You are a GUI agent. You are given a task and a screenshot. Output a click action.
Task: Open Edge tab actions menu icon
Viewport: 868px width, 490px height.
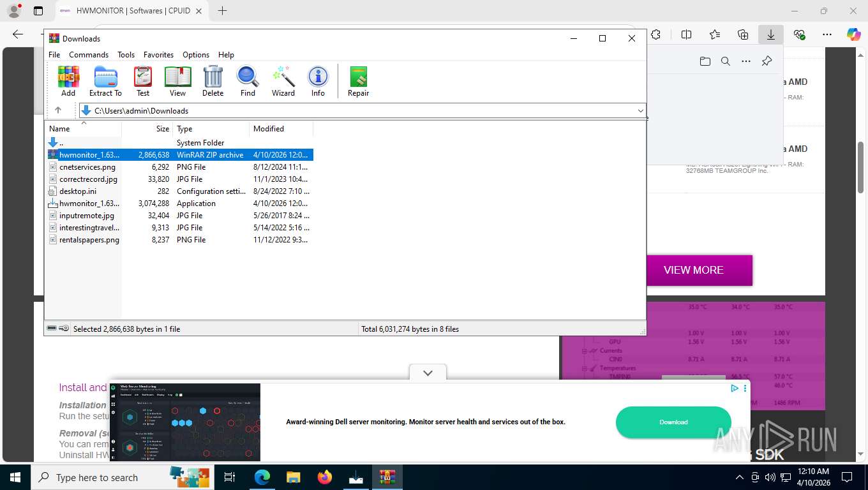pos(38,11)
